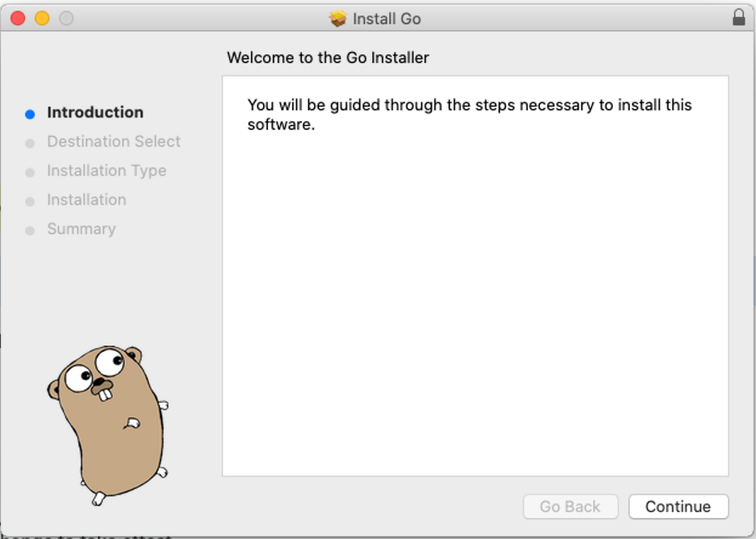Click the lock icon in title bar
This screenshot has width=756, height=539.
click(739, 17)
